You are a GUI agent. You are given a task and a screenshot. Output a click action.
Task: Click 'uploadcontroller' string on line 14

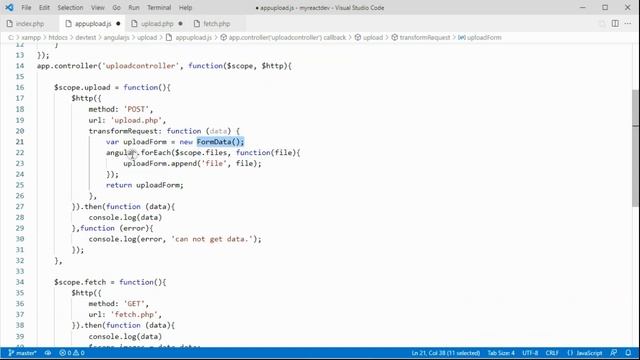pos(140,66)
